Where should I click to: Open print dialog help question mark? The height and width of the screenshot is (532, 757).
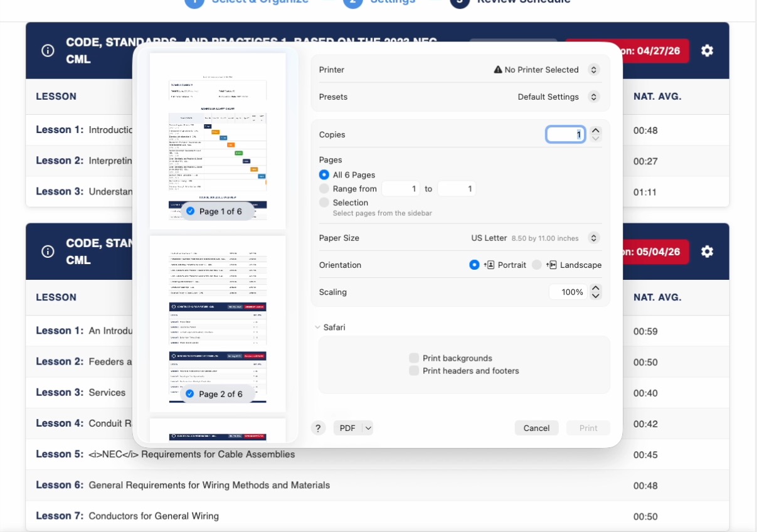click(x=319, y=428)
